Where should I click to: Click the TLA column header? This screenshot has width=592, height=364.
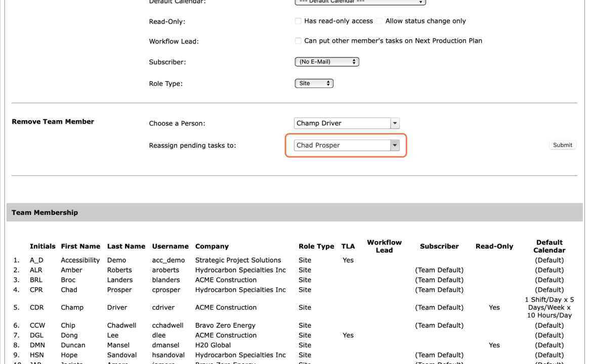(348, 246)
